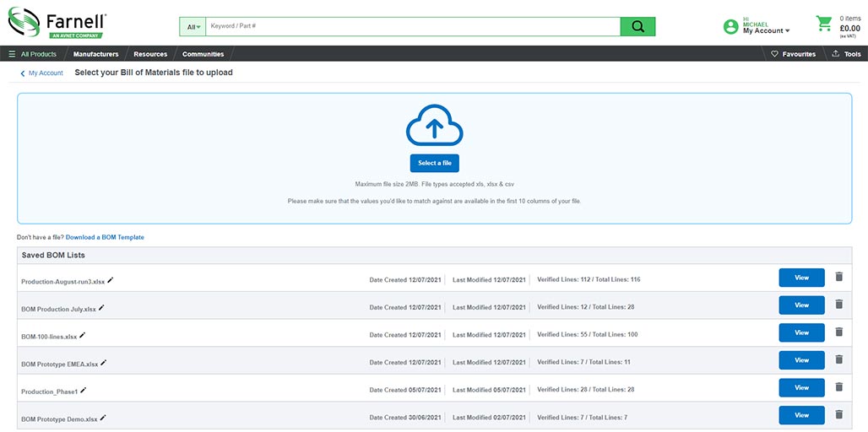Screen dimensions: 868x432
Task: Delete BOM Production July.xlsx with trash icon
Action: click(838, 305)
